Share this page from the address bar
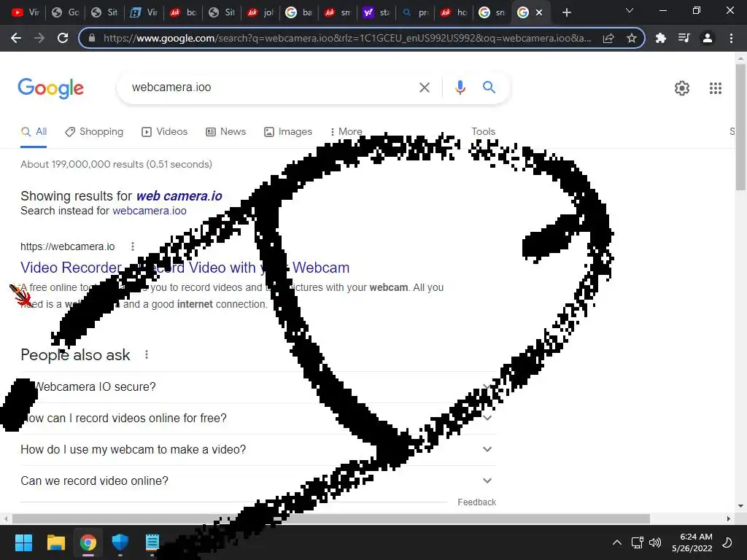This screenshot has width=747, height=560. tap(608, 38)
